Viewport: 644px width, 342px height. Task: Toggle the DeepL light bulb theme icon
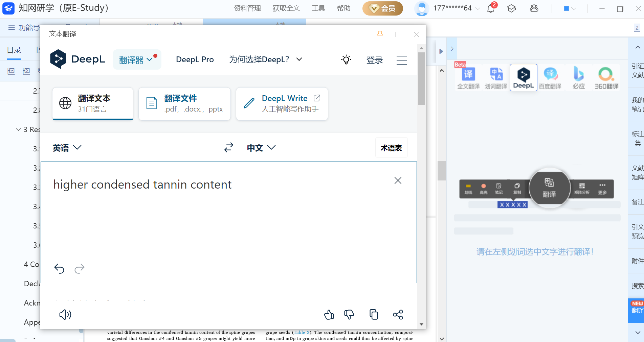[346, 60]
